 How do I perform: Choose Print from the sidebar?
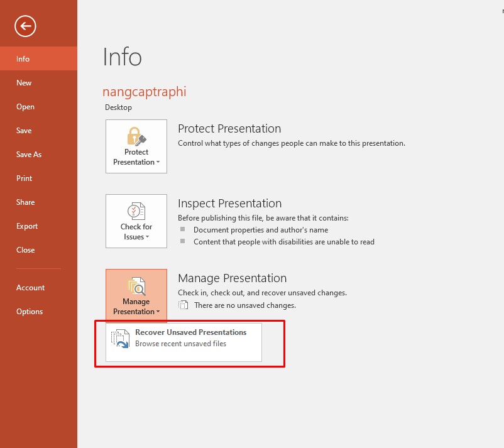(38, 178)
